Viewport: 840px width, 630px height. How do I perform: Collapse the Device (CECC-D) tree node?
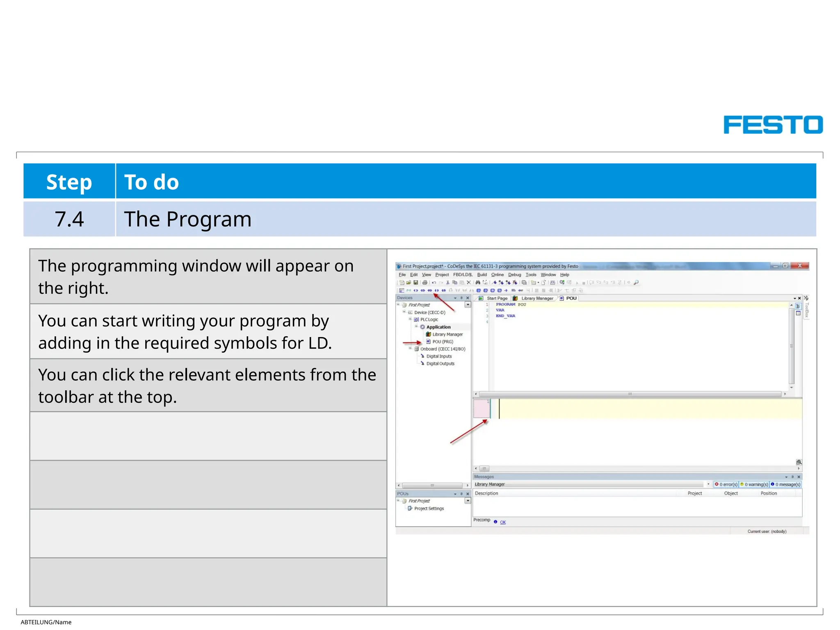click(404, 312)
